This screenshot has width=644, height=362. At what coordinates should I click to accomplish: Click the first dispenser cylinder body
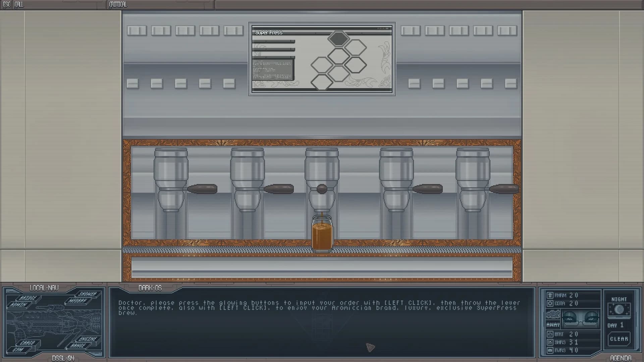click(x=171, y=179)
